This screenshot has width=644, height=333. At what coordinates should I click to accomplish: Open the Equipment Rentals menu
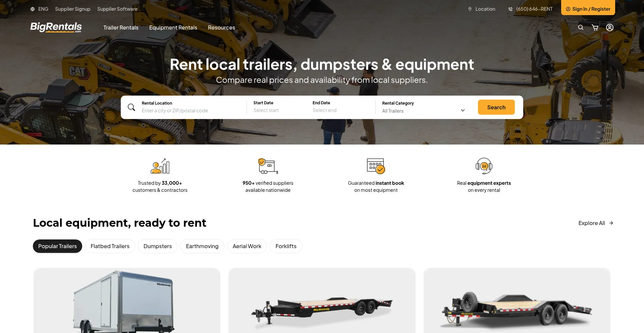point(173,27)
